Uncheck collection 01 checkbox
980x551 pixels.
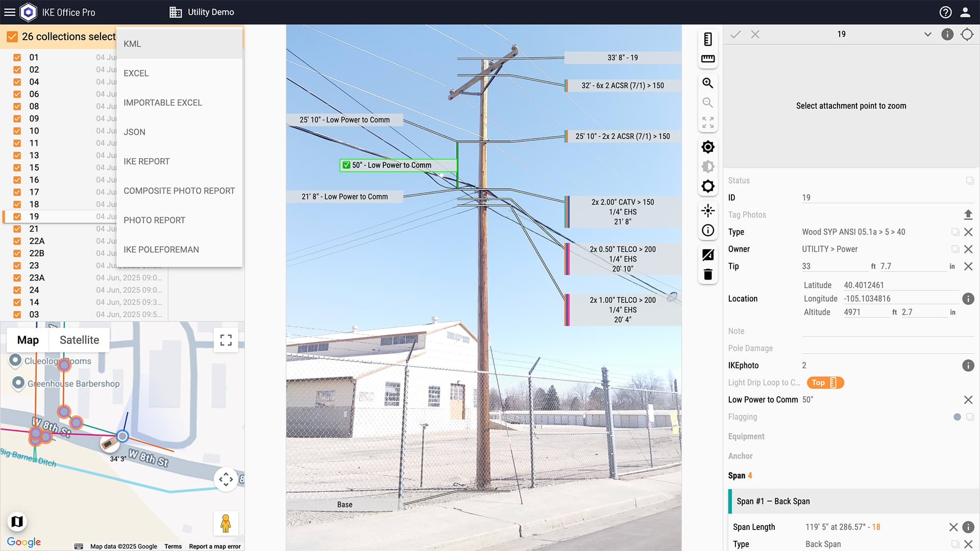pos(17,58)
